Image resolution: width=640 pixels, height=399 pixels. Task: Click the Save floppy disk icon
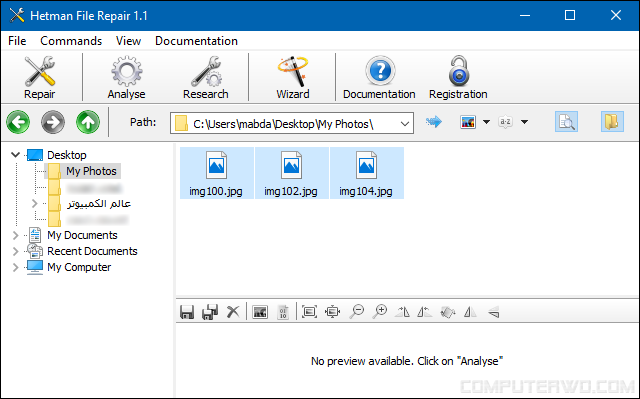187,312
